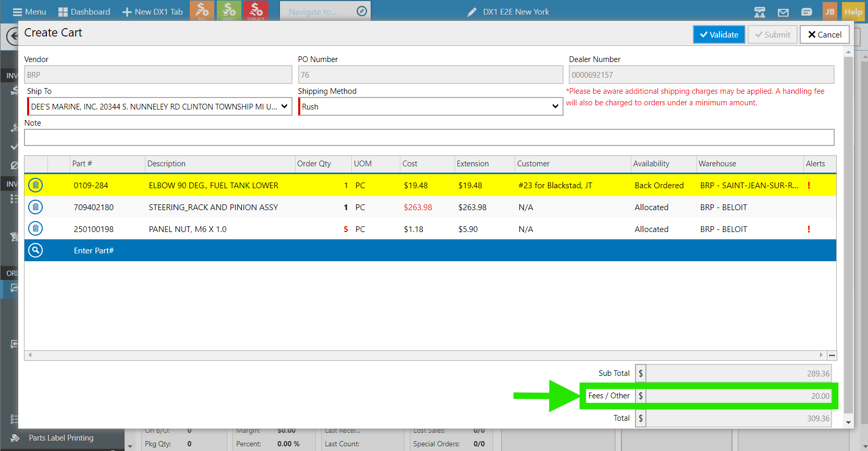Screen dimensions: 868x451
Task: Click the Warehouse column header
Action: click(x=750, y=164)
